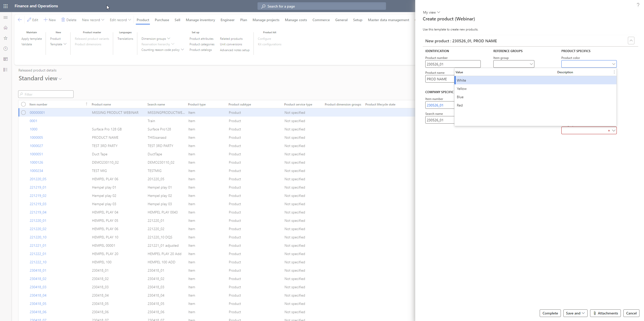
Task: Expand the Save and button dropdown
Action: (x=584, y=313)
